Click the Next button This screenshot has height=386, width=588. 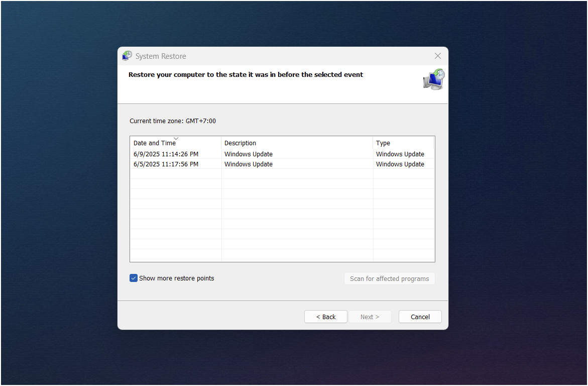(370, 317)
